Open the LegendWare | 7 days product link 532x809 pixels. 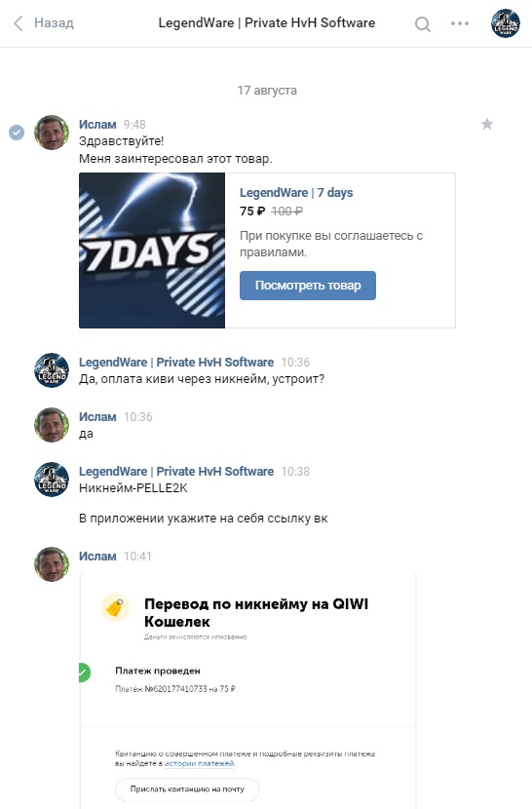(296, 192)
